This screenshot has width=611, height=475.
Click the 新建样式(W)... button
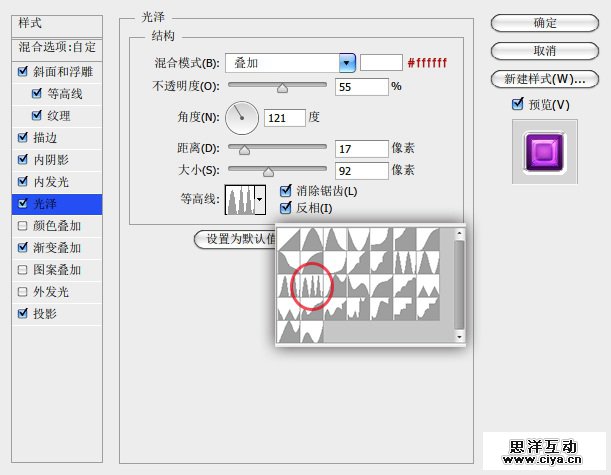click(545, 79)
